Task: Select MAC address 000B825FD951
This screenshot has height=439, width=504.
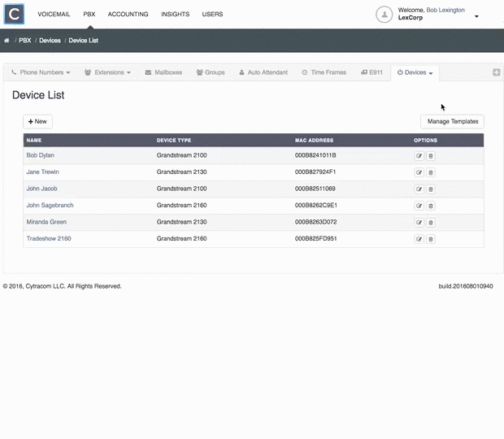Action: point(315,238)
